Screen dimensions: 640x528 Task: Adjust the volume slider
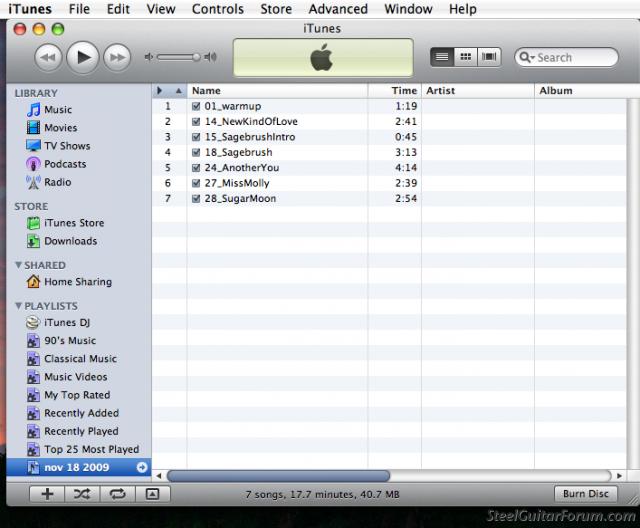pyautogui.click(x=196, y=58)
